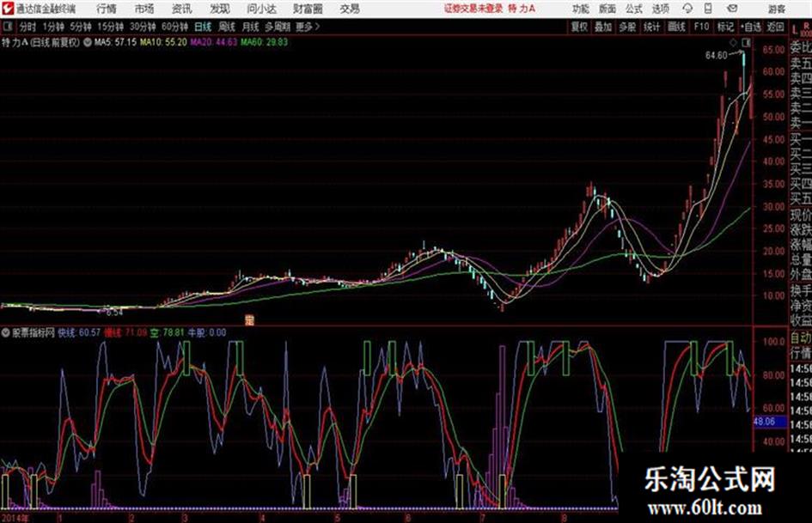Click the 返回 back button
The width and height of the screenshot is (812, 523).
pyautogui.click(x=775, y=27)
